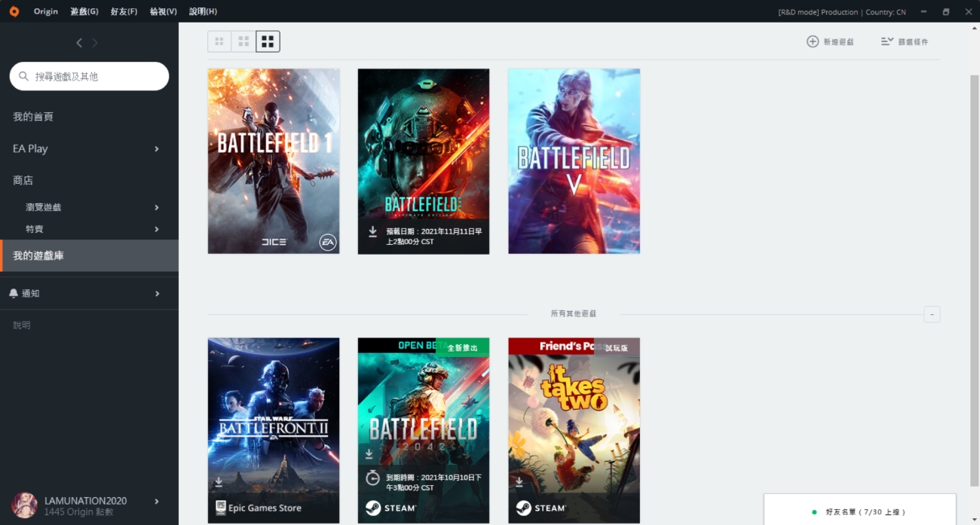Screen dimensions: 980x525
Task: Go forward with the right navigation arrow
Action: click(95, 43)
